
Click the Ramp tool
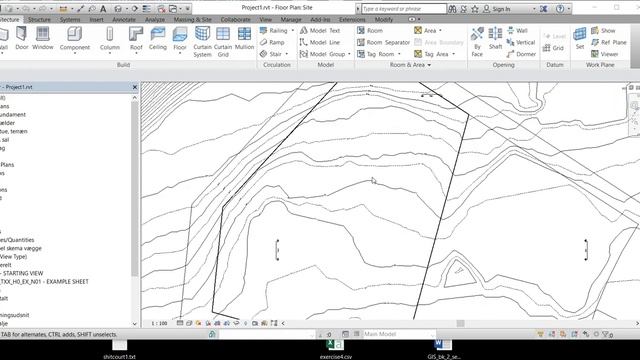point(272,42)
